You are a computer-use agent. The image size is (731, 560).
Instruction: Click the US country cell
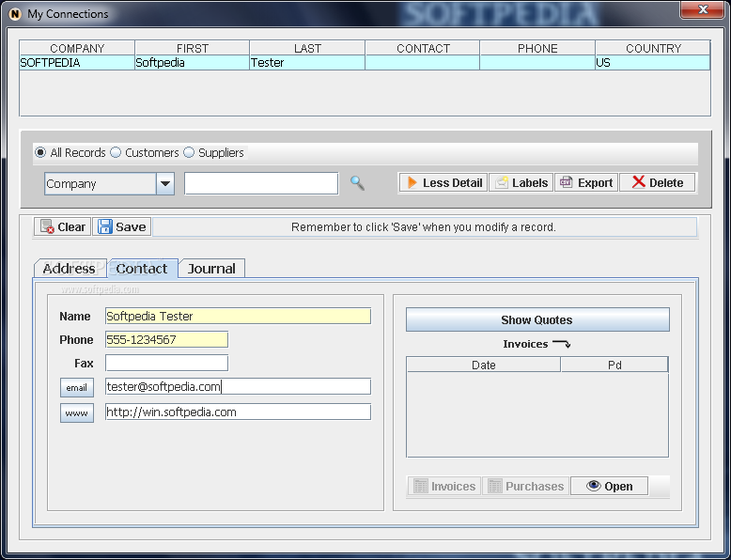(653, 62)
